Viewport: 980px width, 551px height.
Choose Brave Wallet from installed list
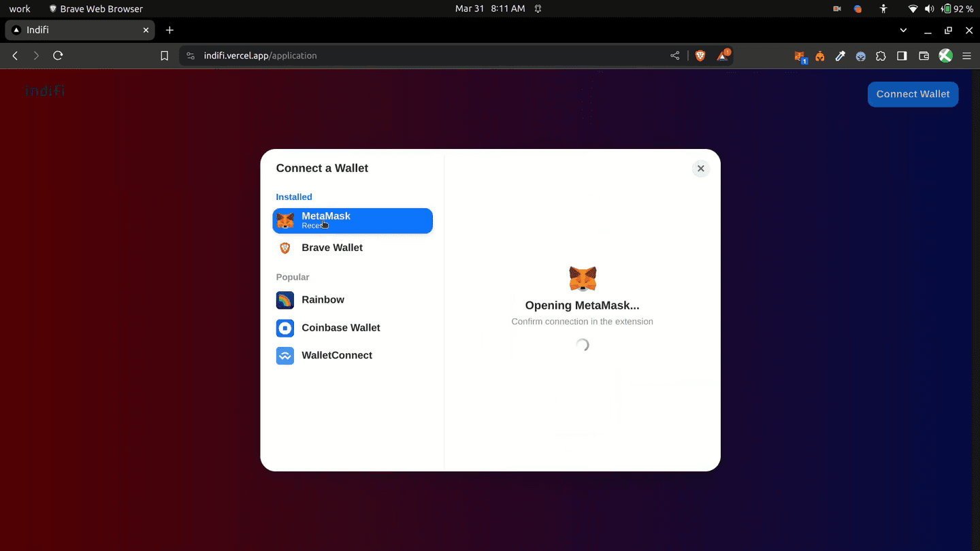point(353,248)
